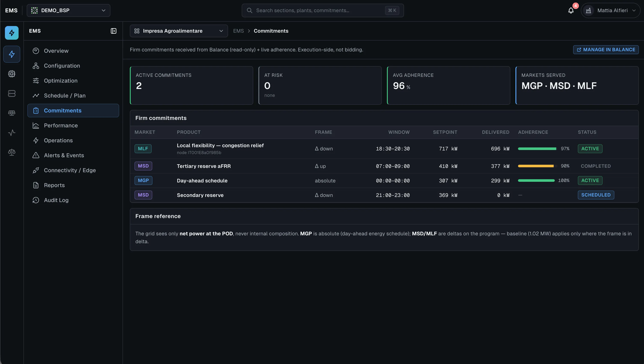Expand the Impresa Agroalimentare plant selector
The image size is (644, 364).
[179, 31]
